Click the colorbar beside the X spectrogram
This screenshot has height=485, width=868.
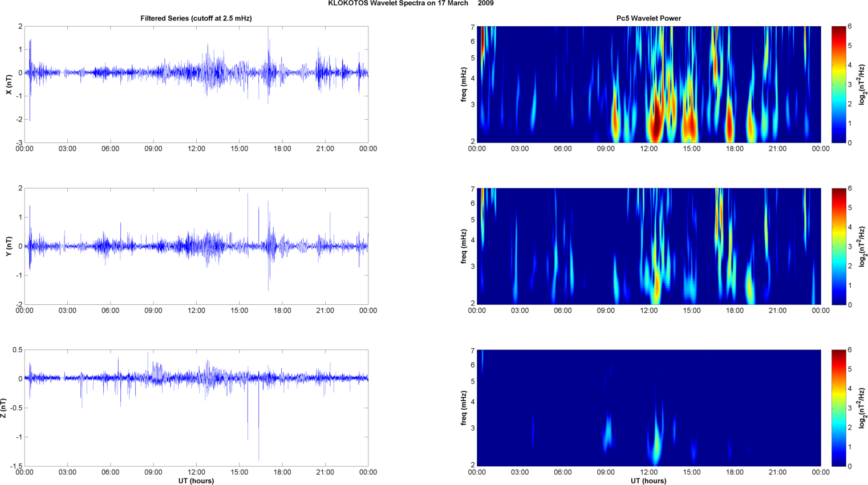pyautogui.click(x=838, y=84)
